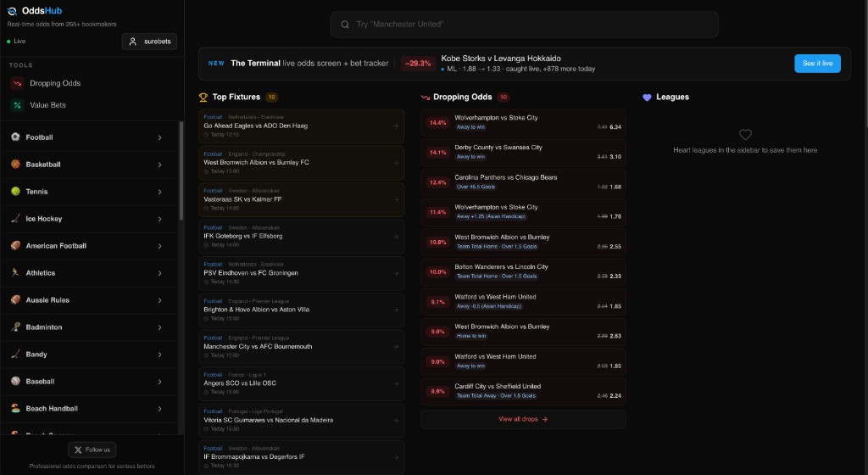
Task: Open West Bromwich vs Burnley 9.0% drop
Action: (523, 332)
